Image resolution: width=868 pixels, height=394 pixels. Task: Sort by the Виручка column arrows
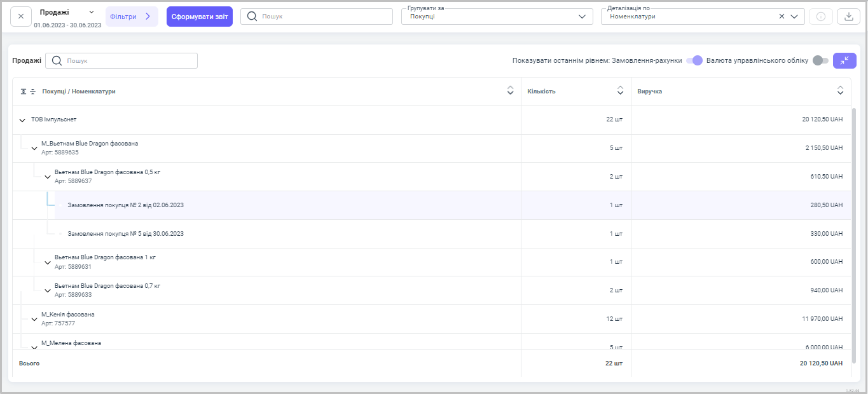click(840, 91)
